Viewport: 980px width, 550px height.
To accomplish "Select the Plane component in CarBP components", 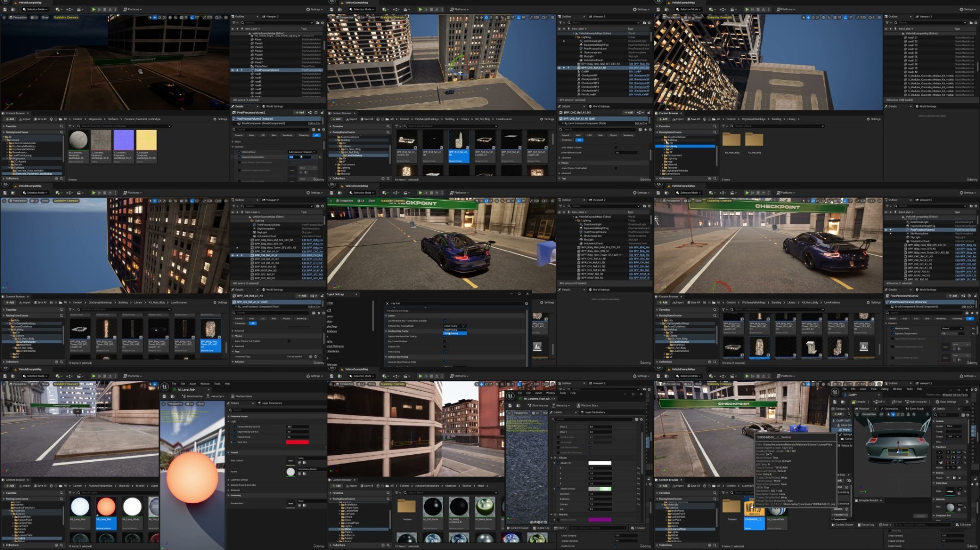I will [x=846, y=430].
